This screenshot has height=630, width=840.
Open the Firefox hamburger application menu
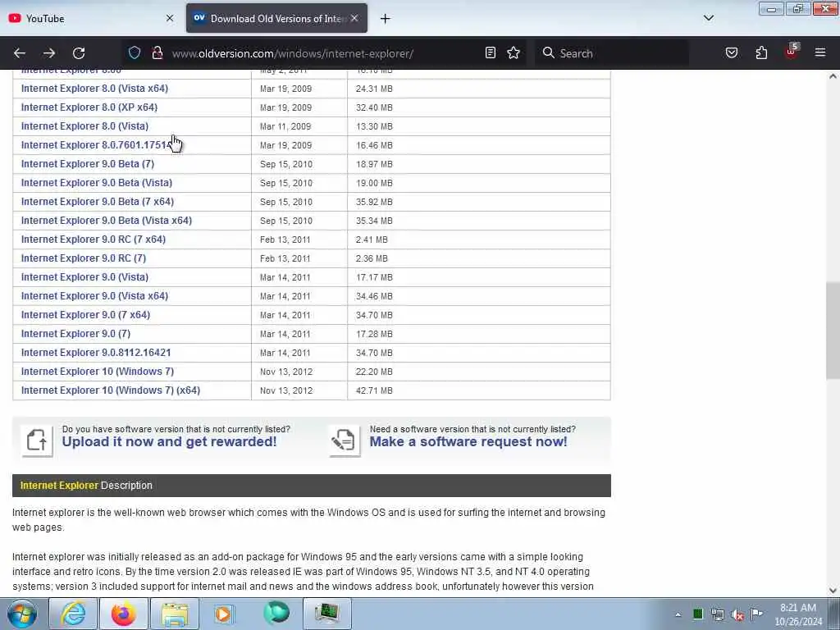(x=820, y=52)
